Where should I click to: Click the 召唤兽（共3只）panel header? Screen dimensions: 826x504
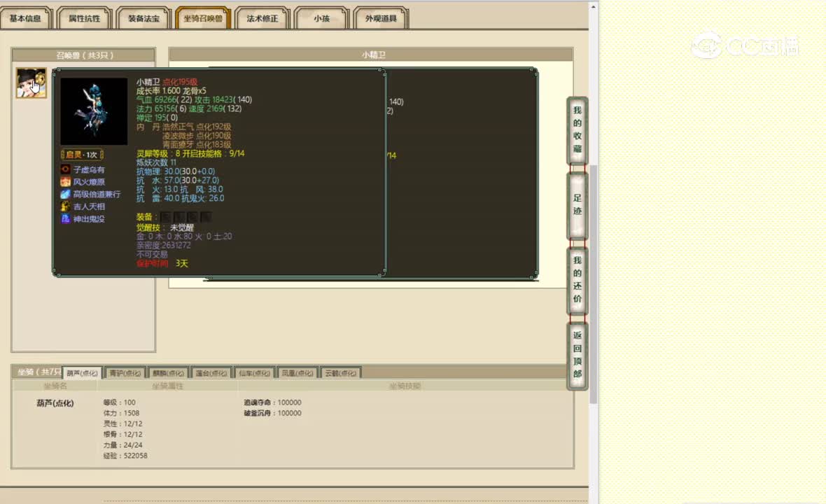click(x=84, y=55)
